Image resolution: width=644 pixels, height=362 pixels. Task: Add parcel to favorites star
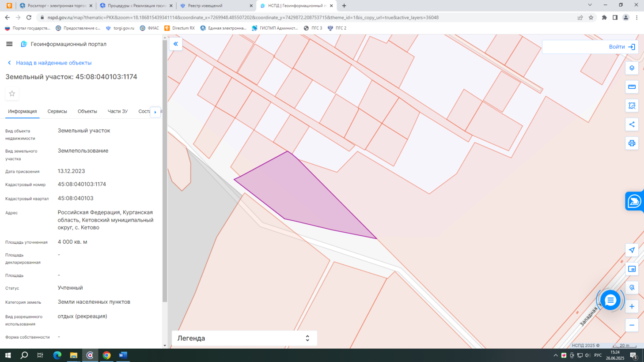[x=12, y=94]
